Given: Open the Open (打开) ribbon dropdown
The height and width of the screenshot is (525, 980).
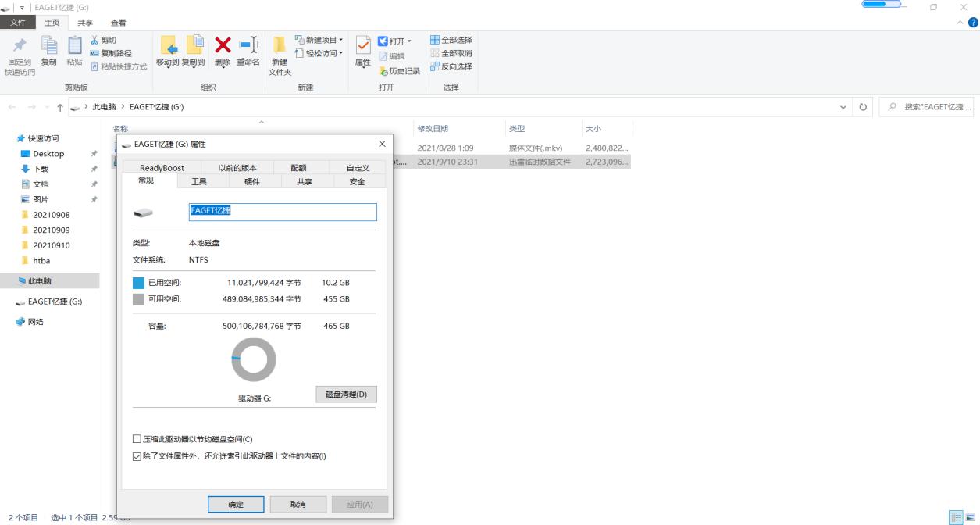Looking at the screenshot, I should point(394,41).
